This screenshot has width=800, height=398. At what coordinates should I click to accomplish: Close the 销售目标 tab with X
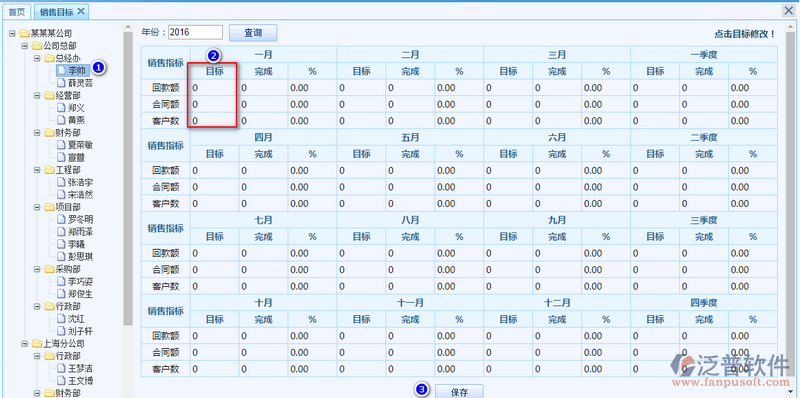tap(81, 11)
